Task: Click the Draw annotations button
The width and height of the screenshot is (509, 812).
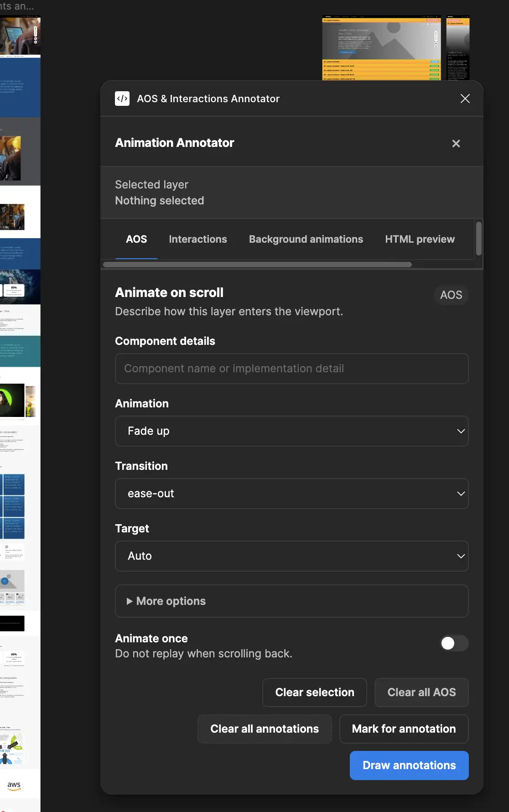Action: tap(409, 765)
